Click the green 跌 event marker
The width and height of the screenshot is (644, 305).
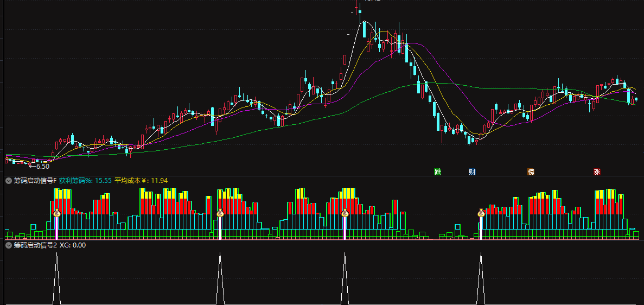coord(438,172)
